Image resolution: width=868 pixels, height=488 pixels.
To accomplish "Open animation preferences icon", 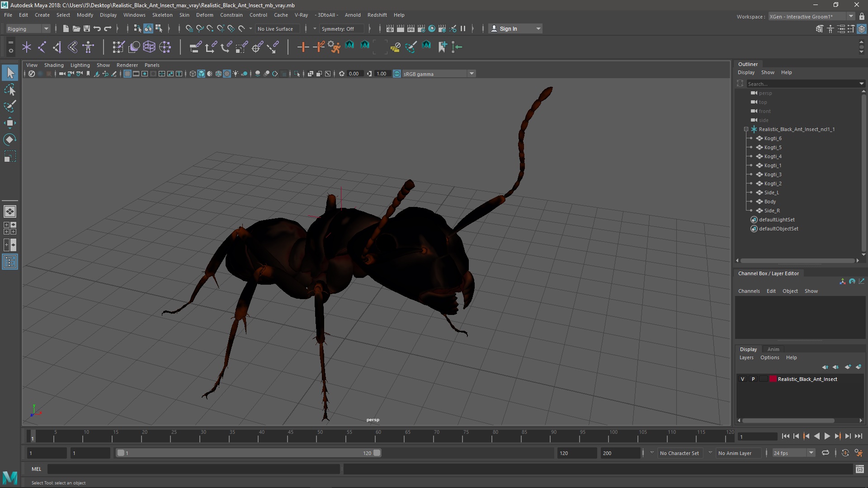I will point(859,453).
